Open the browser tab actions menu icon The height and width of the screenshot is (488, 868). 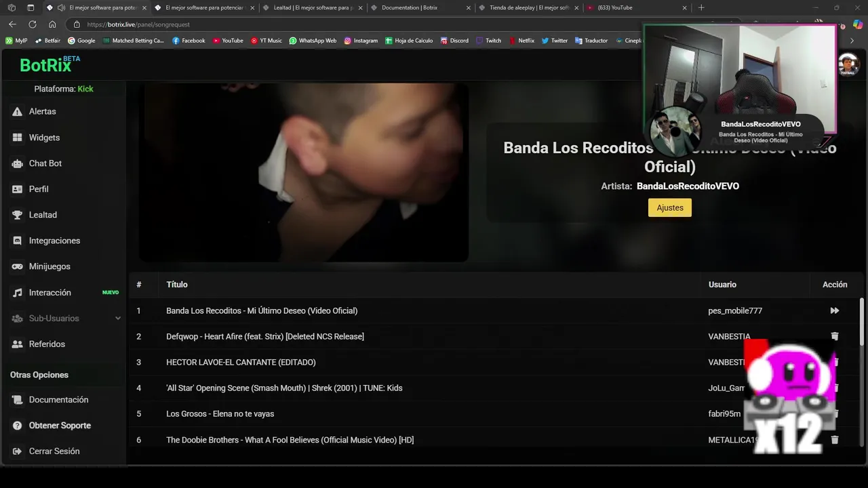coord(31,7)
